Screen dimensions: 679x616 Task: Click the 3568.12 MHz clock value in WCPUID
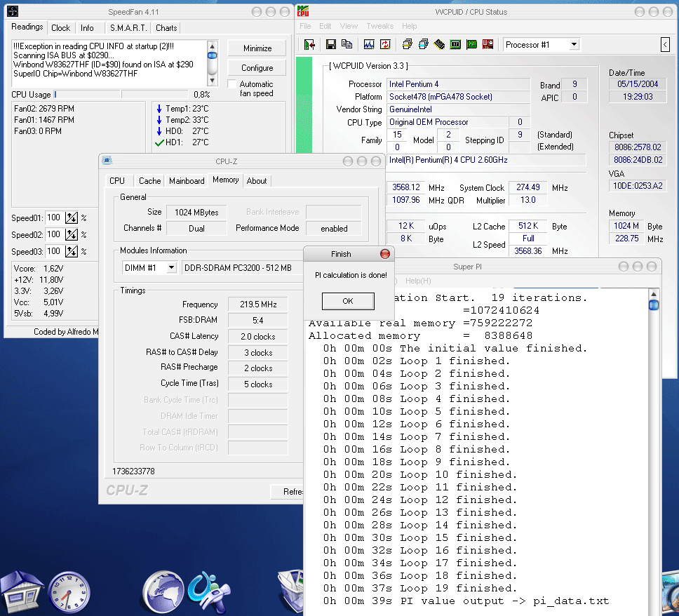click(x=405, y=187)
